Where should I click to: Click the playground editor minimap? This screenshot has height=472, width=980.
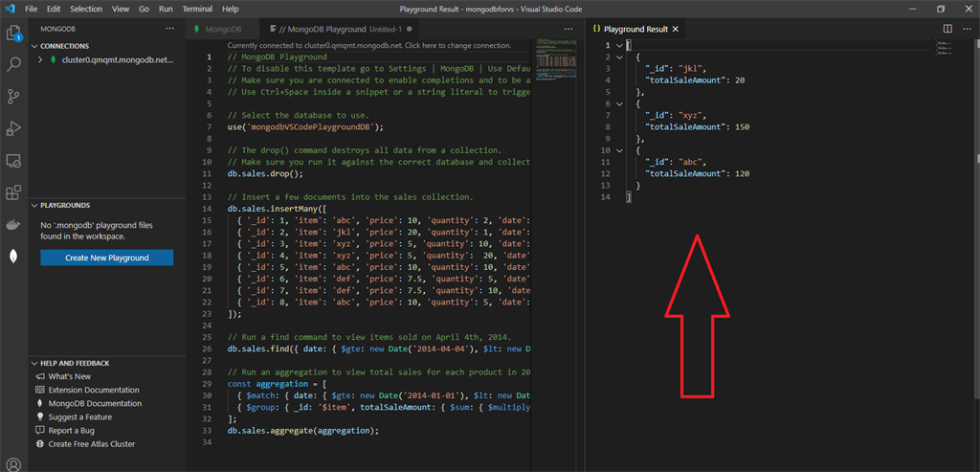point(554,59)
